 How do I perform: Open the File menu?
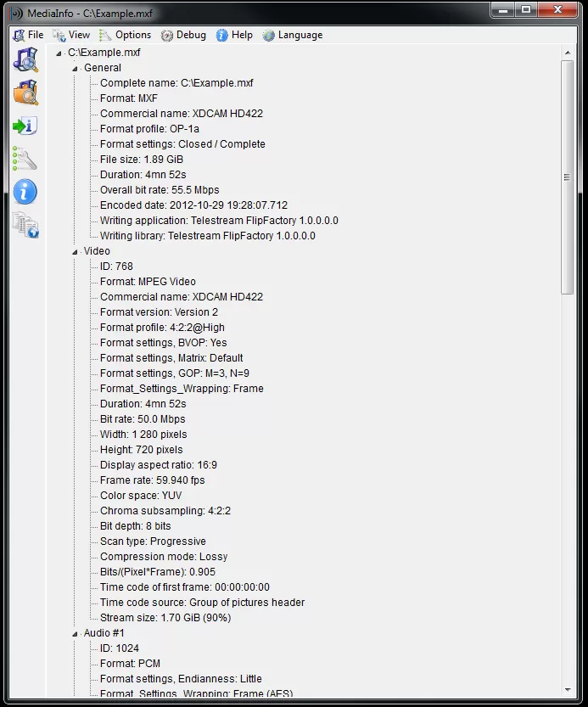(28, 35)
